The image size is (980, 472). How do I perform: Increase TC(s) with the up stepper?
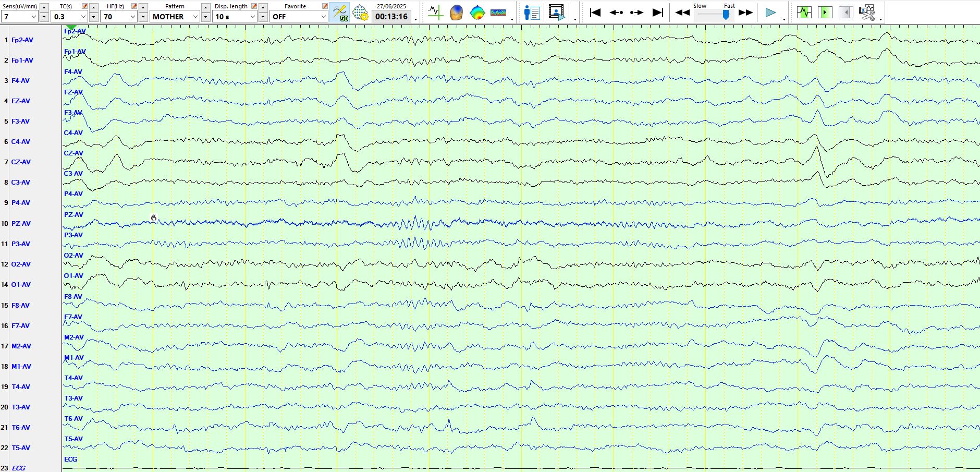pyautogui.click(x=94, y=7)
